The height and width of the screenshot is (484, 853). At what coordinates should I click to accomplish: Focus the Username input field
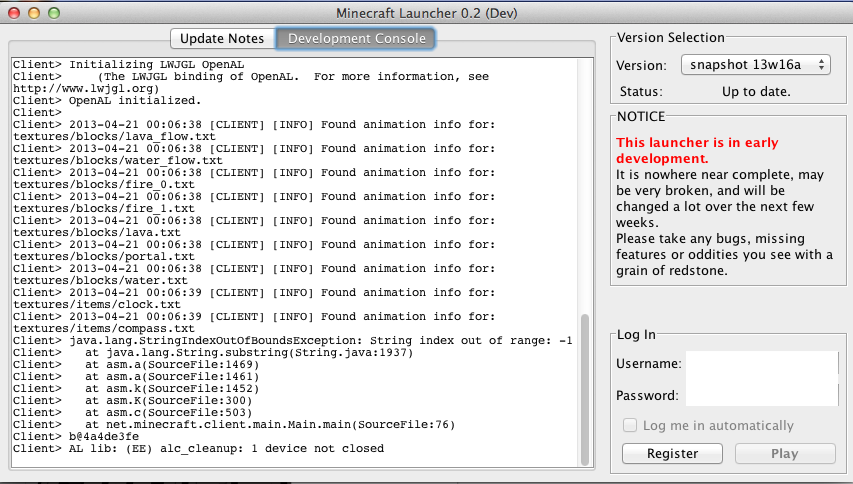pyautogui.click(x=761, y=364)
